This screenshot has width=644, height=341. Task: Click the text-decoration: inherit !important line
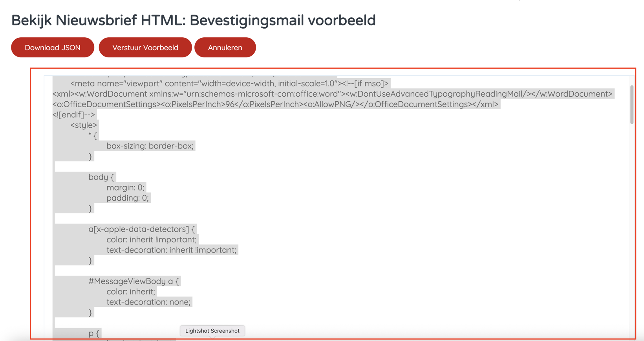pyautogui.click(x=172, y=250)
